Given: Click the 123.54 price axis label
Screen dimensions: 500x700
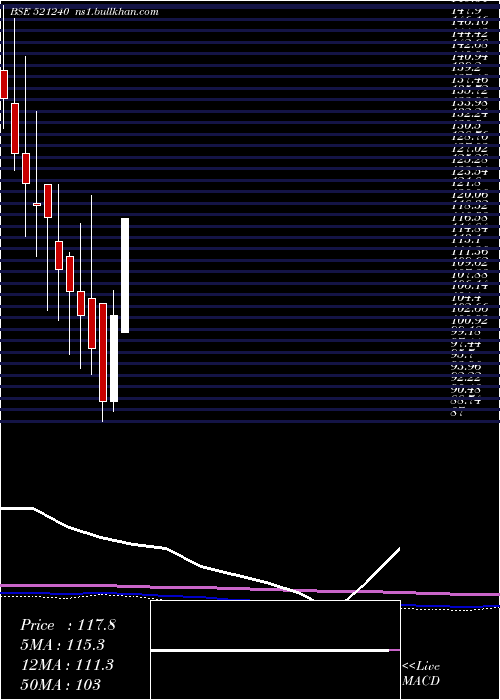Looking at the screenshot, I should tap(470, 171).
